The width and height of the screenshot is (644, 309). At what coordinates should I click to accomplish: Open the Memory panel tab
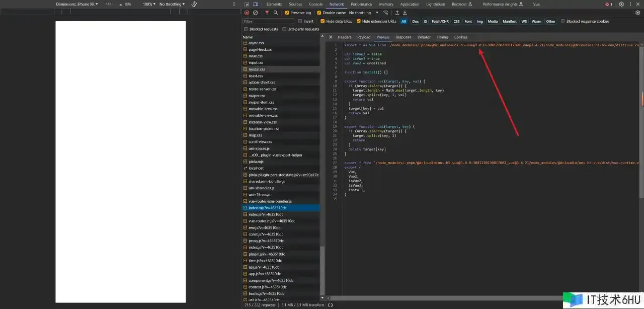coord(386,4)
